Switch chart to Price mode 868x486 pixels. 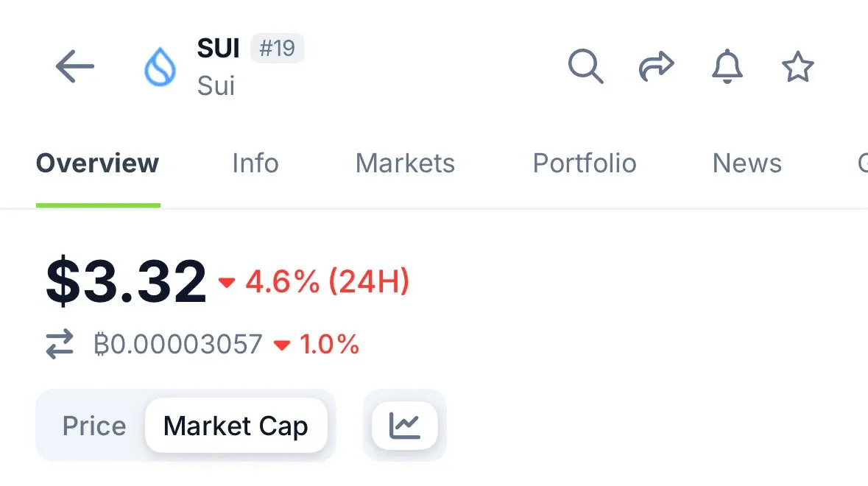tap(94, 426)
